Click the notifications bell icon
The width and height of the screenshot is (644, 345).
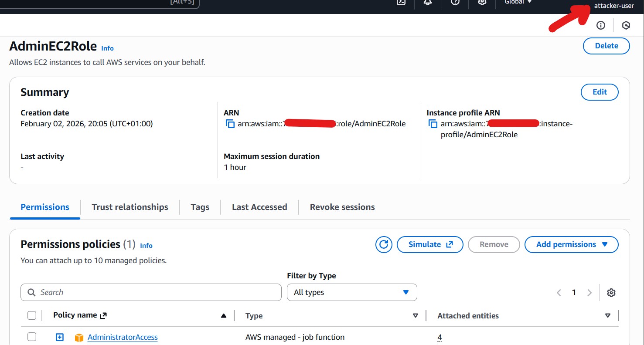tap(428, 2)
